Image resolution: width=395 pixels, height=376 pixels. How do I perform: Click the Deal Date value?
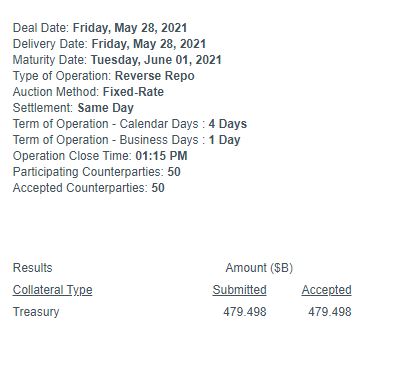point(130,28)
